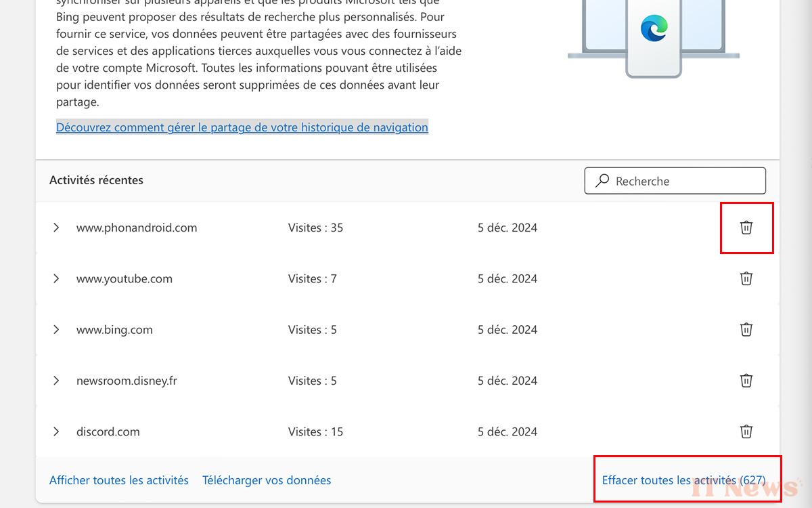Select the discord.com domain text
The image size is (812, 508).
tap(108, 431)
